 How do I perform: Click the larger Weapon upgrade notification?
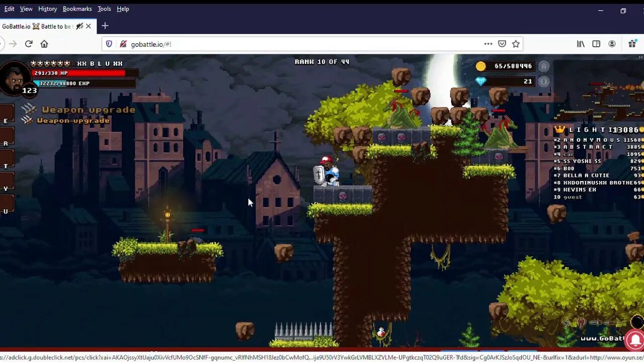click(x=79, y=109)
